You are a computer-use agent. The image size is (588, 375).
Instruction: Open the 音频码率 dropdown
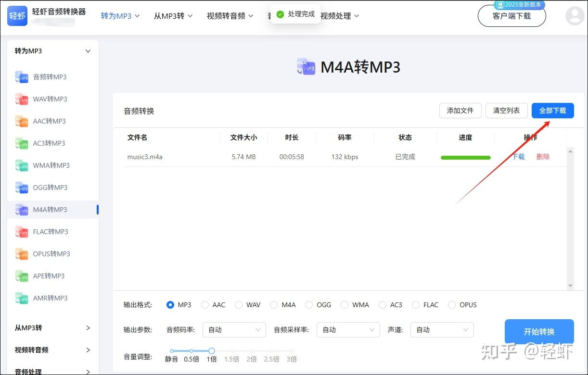pyautogui.click(x=234, y=330)
